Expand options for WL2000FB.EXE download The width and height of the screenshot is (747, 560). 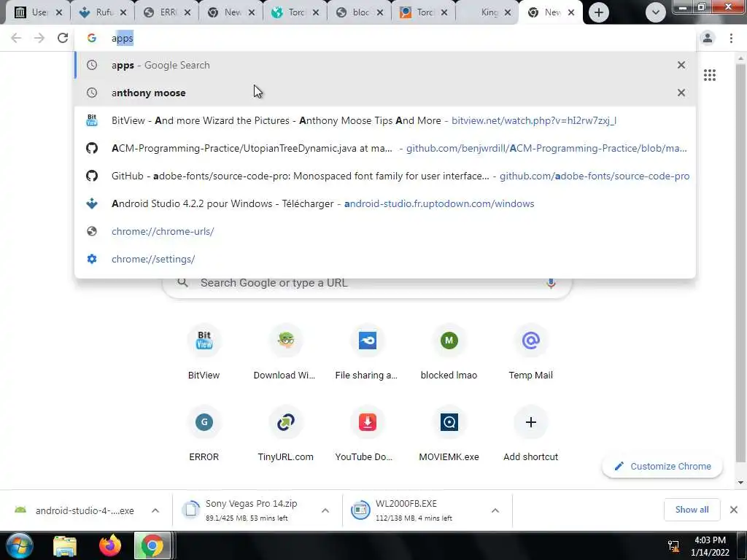pos(495,510)
